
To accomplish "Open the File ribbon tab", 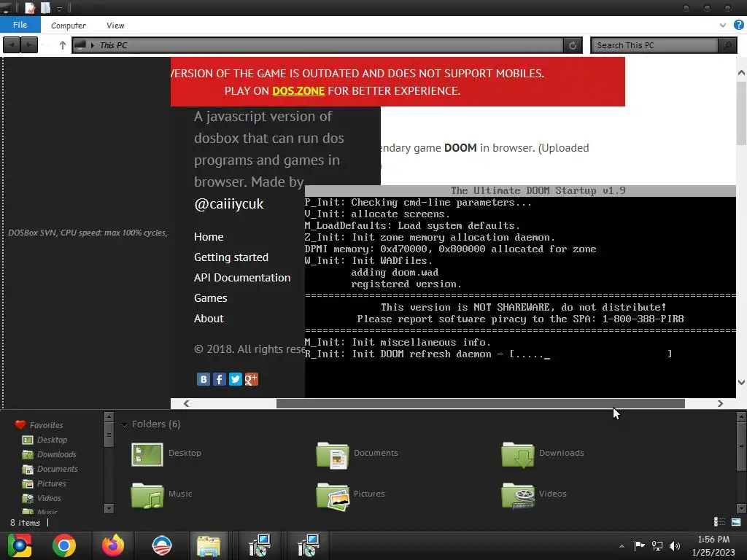I will pos(20,25).
